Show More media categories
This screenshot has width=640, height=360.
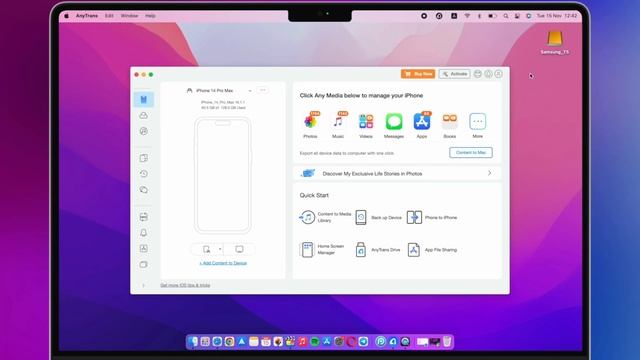point(478,125)
